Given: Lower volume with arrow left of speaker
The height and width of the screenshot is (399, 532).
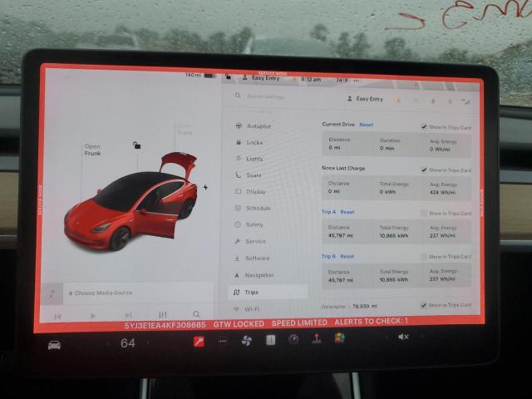Looking at the screenshot, I should coord(386,337).
